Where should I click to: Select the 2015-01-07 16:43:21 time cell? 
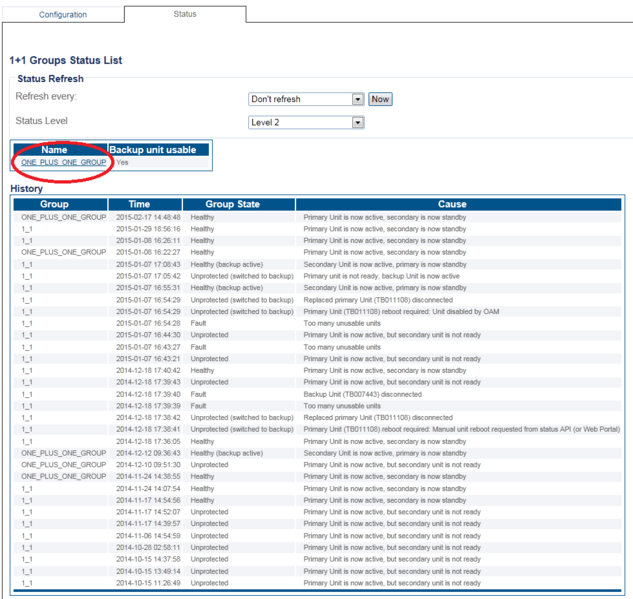pos(148,359)
